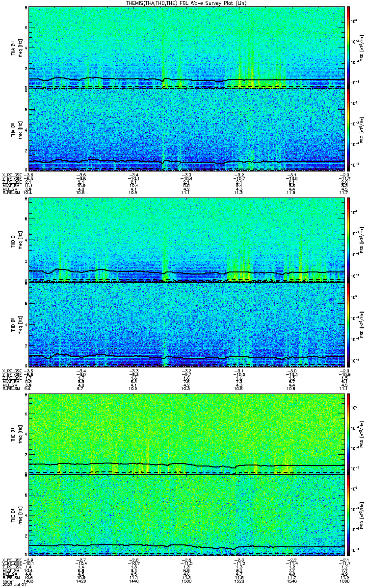Click the 1400 time tick label
The image size is (368, 588).
(x=29, y=582)
